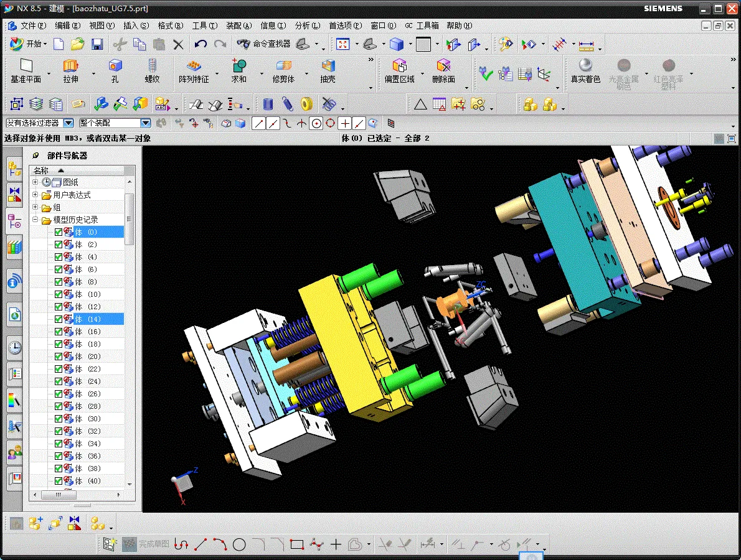The width and height of the screenshot is (741, 560).
Task: Open the selection filter dropdown (没有选择过滤器)
Action: pos(68,123)
